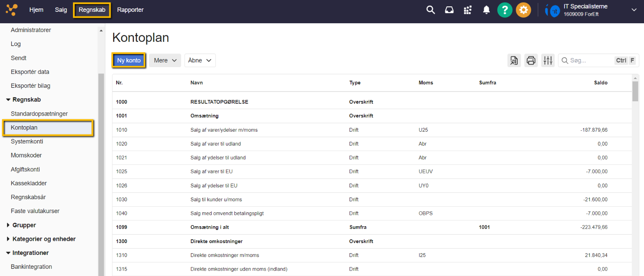
Task: Open the Åbne dropdown
Action: (x=200, y=60)
